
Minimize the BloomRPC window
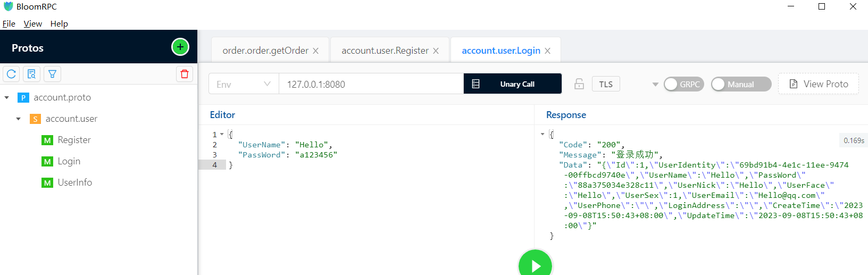tap(791, 6)
